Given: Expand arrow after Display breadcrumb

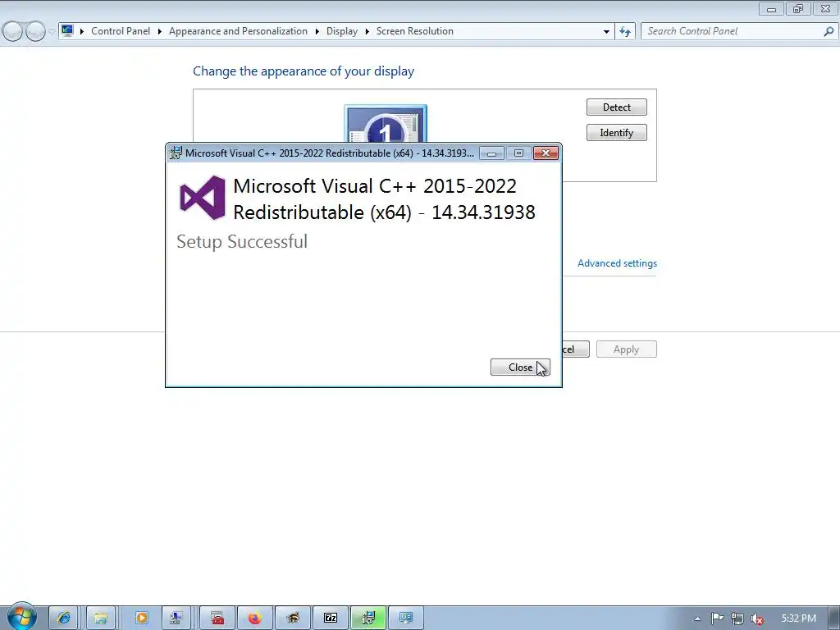Looking at the screenshot, I should [367, 32].
